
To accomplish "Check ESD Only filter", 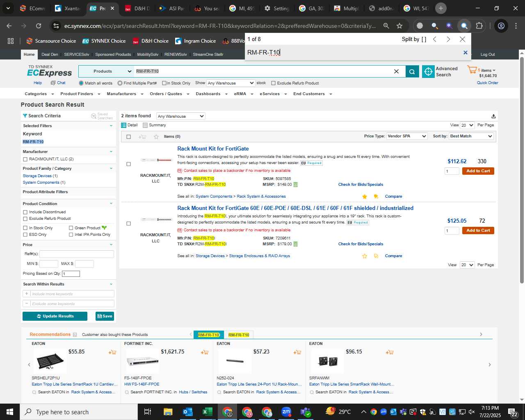I will click(x=25, y=235).
